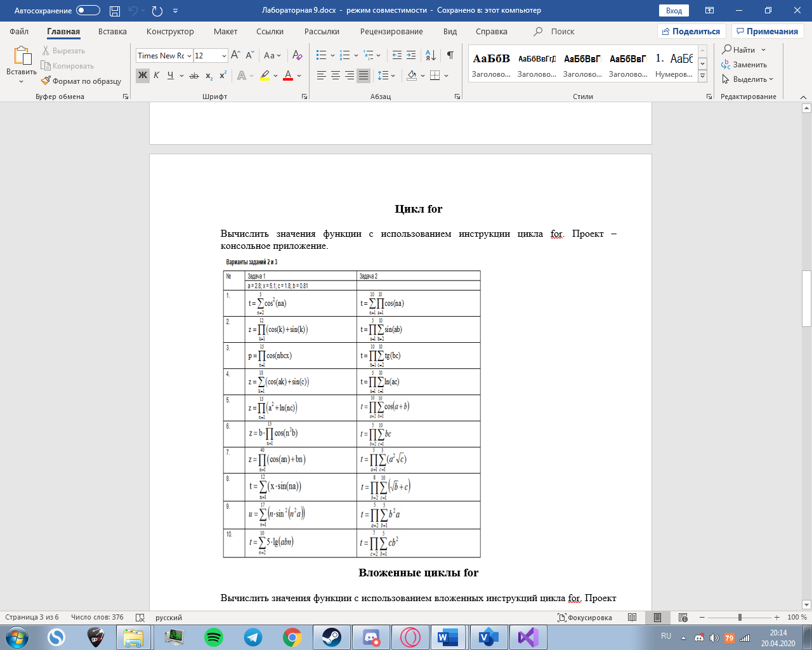Open the Change Case (Аа) dropdown
The height and width of the screenshot is (650, 812).
272,56
